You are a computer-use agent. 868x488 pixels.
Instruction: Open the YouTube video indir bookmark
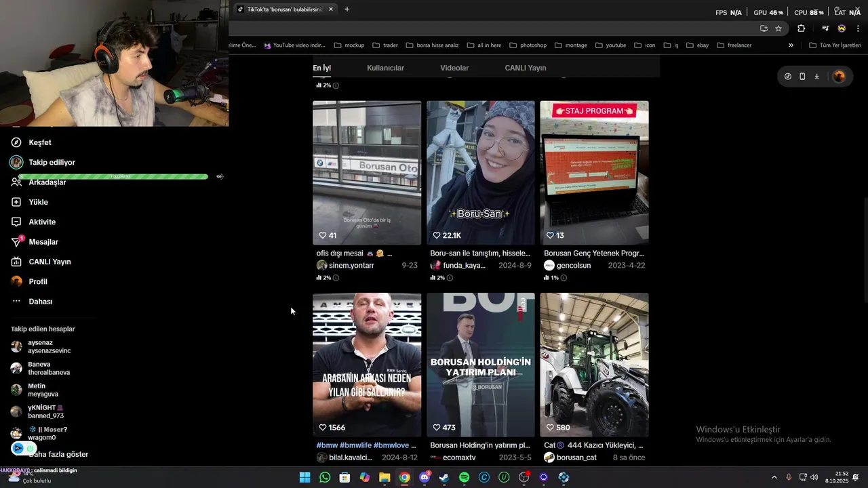[x=295, y=45]
